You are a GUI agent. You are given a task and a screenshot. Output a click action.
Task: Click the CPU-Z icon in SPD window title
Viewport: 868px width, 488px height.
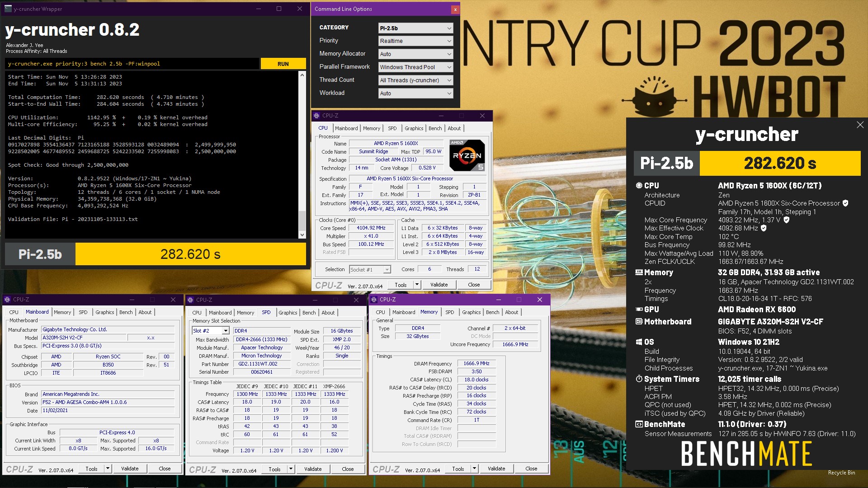click(x=190, y=300)
